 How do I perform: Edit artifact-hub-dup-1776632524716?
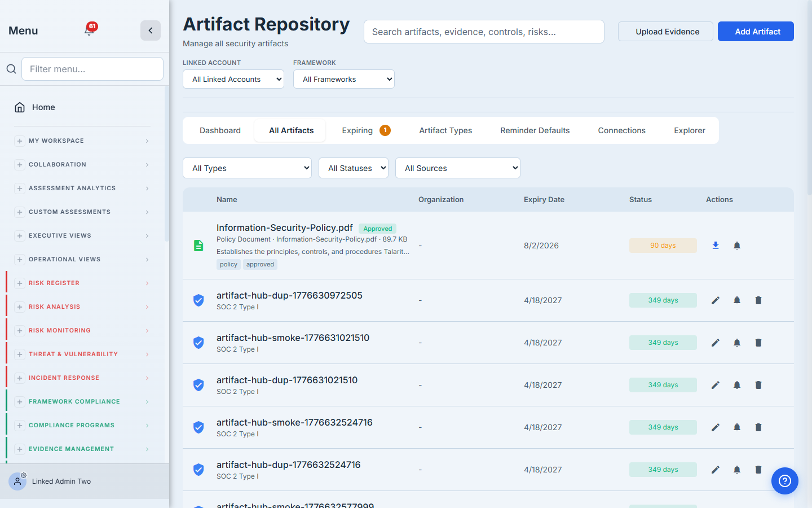716,470
